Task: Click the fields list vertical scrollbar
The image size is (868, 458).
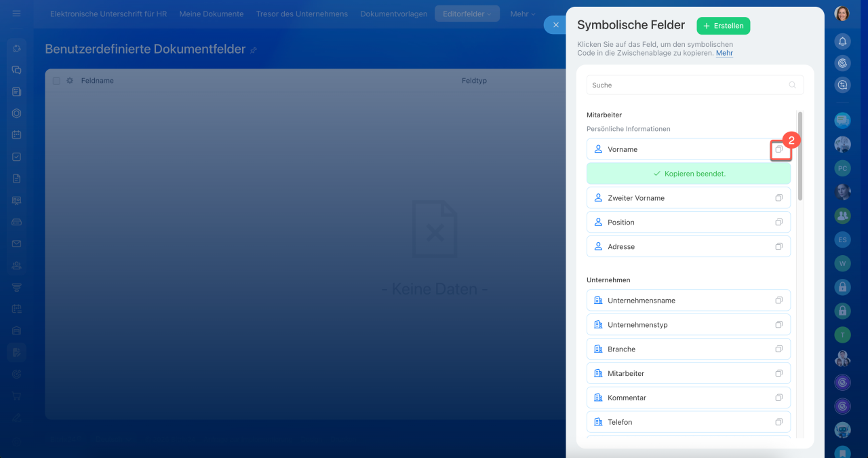Action: tap(800, 156)
